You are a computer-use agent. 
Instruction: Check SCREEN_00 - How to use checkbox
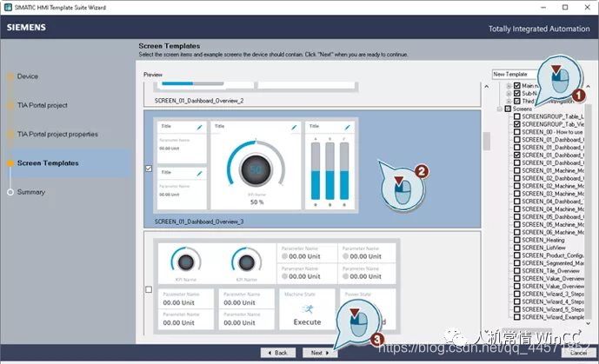tap(517, 132)
